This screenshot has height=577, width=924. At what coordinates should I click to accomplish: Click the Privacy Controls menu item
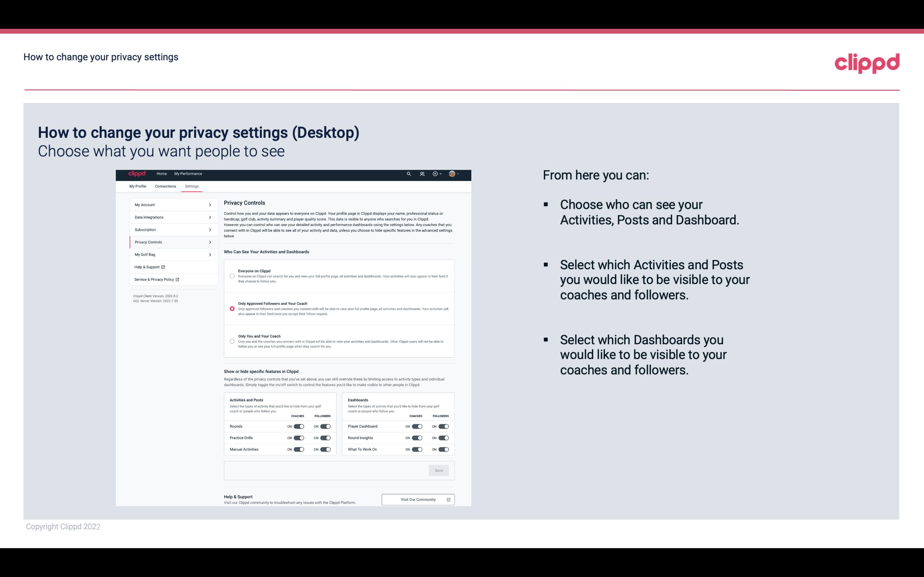coord(170,242)
